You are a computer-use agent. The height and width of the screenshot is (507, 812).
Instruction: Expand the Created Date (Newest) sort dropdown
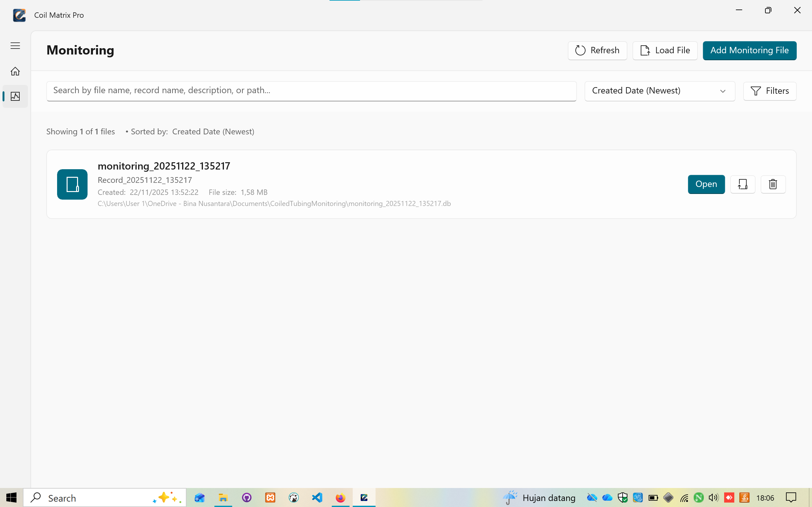click(659, 91)
